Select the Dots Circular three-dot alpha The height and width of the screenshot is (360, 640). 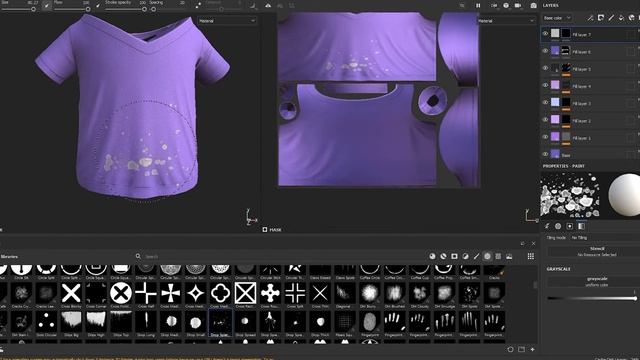(46, 322)
